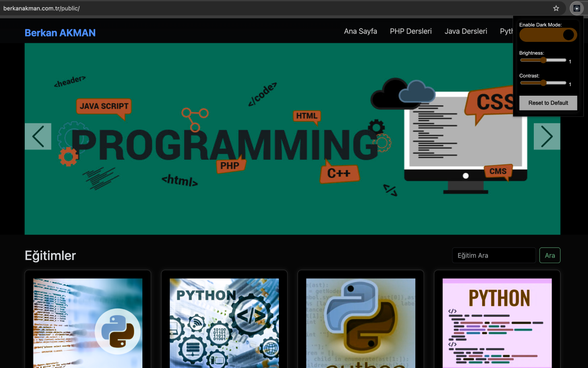Open the pink PYTHON code course thumbnail

pos(497,323)
